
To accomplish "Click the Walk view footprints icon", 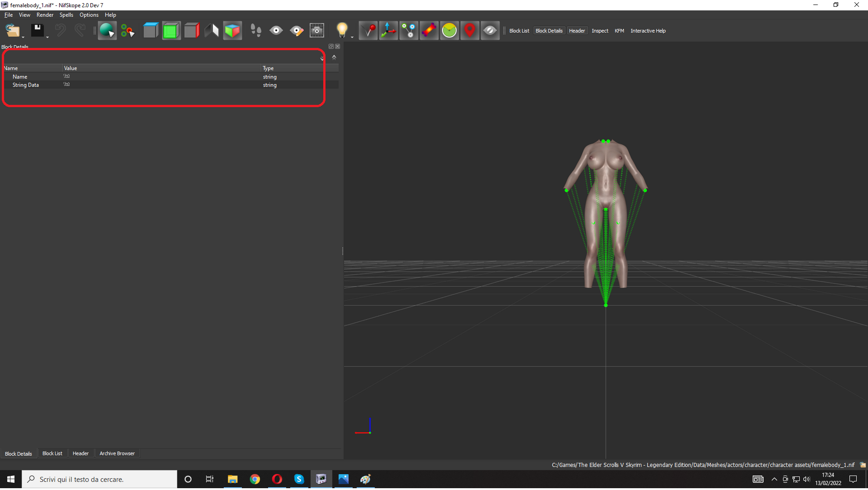I will click(256, 31).
